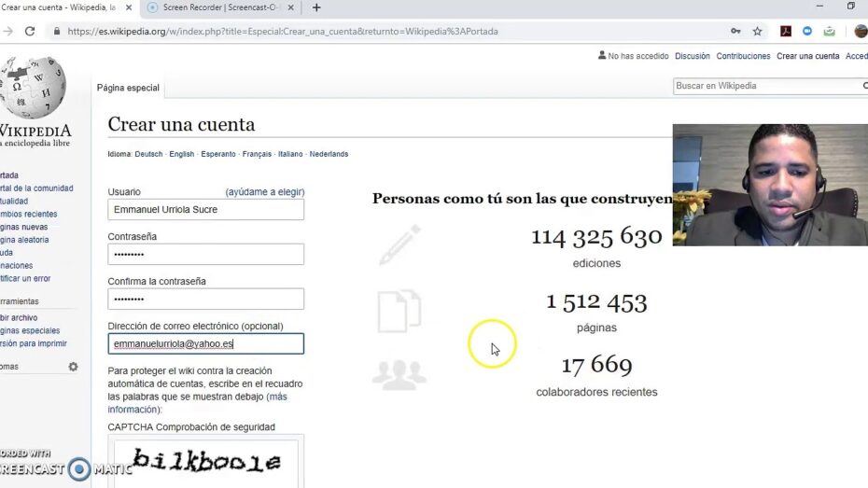Open the Chrome profile avatar
868x488 pixels.
pyautogui.click(x=861, y=32)
